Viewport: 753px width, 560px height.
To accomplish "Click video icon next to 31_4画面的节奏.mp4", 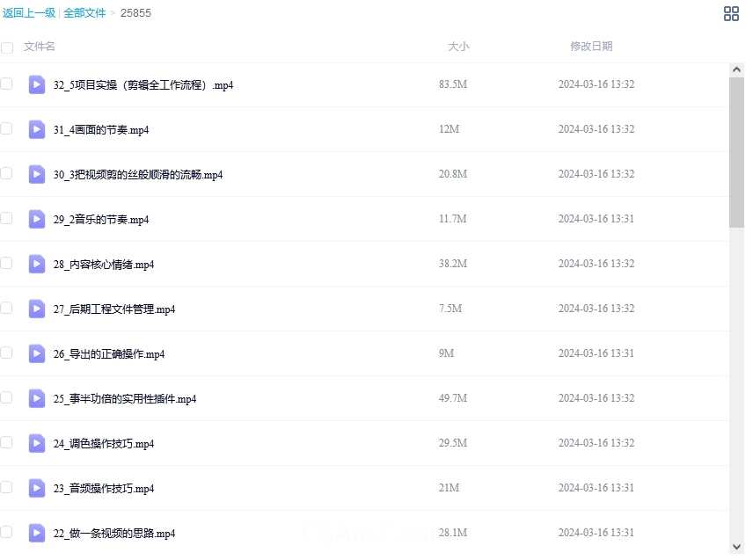I will (x=37, y=129).
